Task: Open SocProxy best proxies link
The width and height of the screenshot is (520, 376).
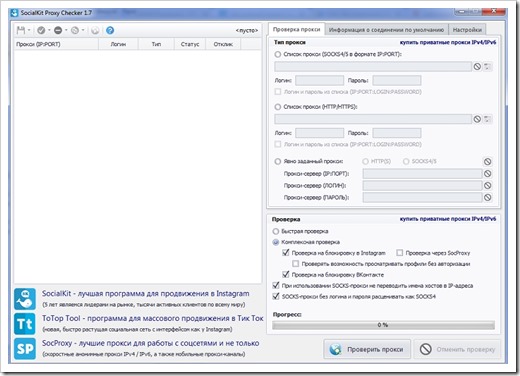Action: coord(150,343)
